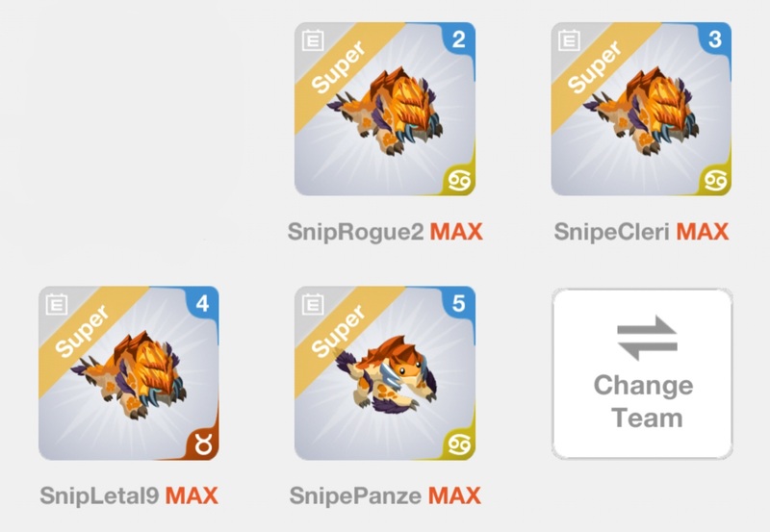The height and width of the screenshot is (532, 770).
Task: Click slot number 2 badge
Action: [x=459, y=39]
